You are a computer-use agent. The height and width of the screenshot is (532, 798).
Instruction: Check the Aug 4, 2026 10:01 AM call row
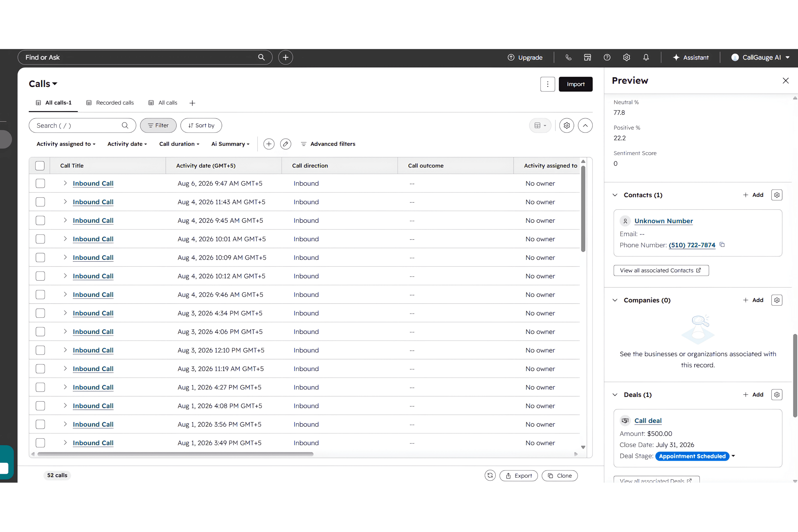click(x=40, y=239)
